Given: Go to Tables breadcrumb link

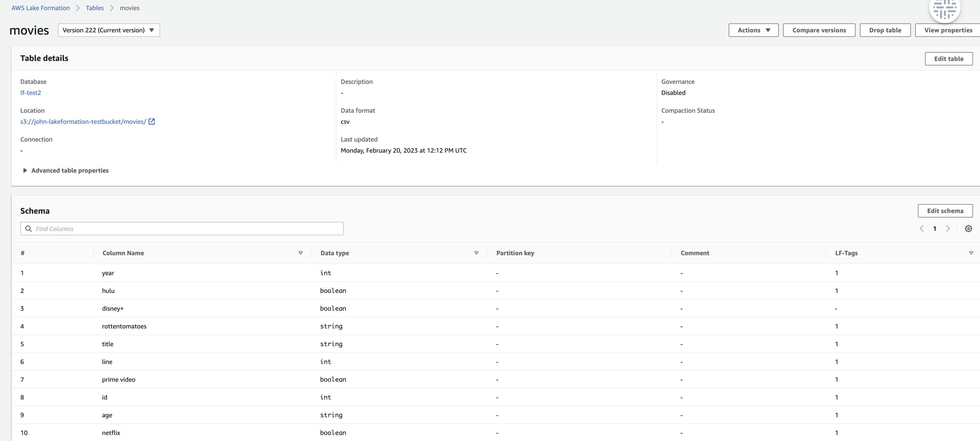Looking at the screenshot, I should [95, 8].
